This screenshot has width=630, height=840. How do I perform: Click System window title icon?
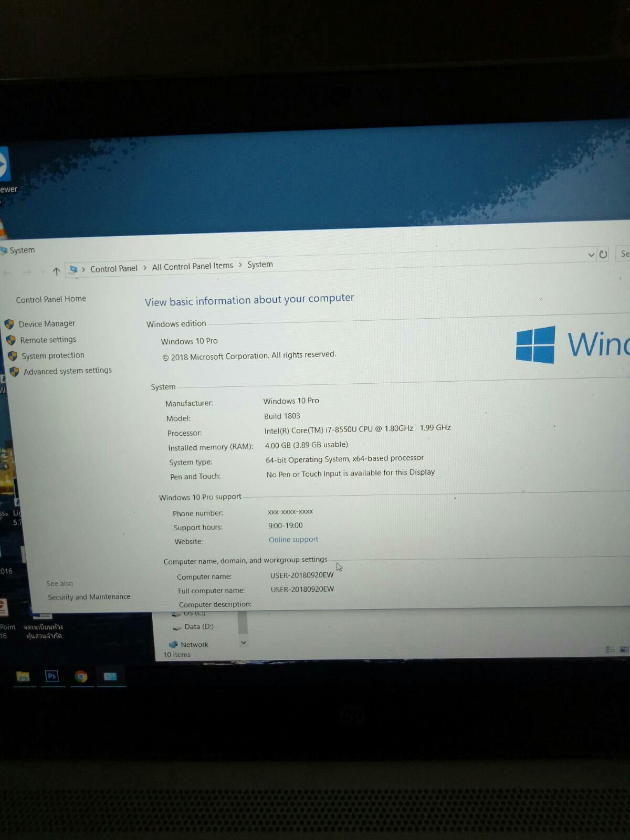point(4,250)
